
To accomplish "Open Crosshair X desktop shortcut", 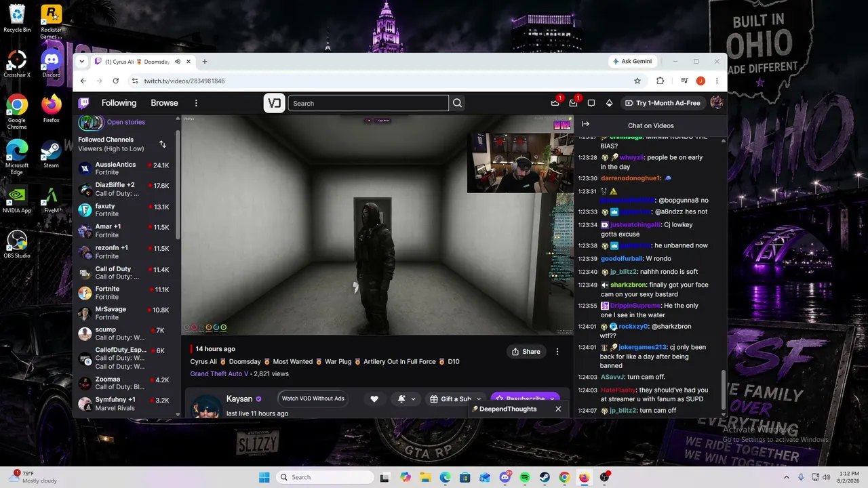I will [x=17, y=63].
